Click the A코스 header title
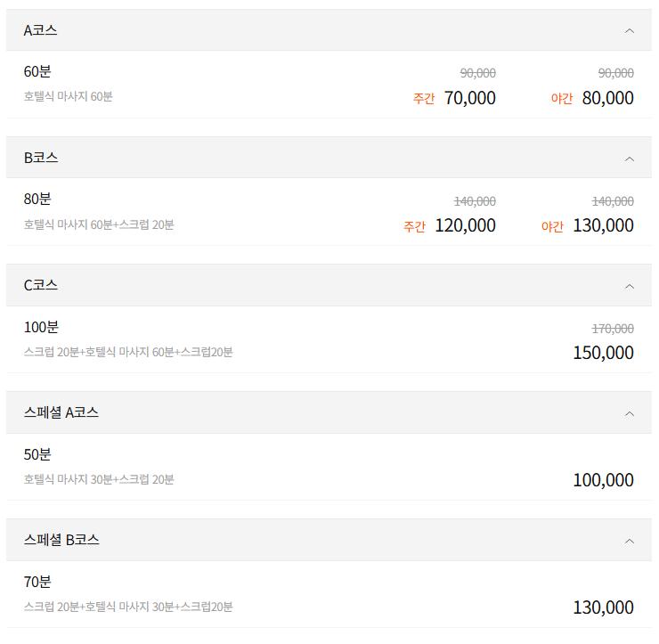 (x=41, y=30)
